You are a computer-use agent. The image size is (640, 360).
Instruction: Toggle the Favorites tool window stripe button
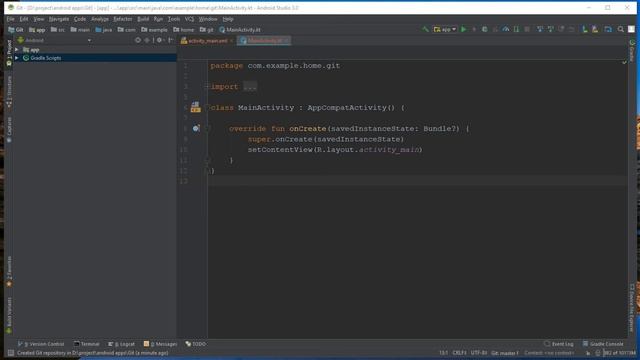[x=9, y=271]
